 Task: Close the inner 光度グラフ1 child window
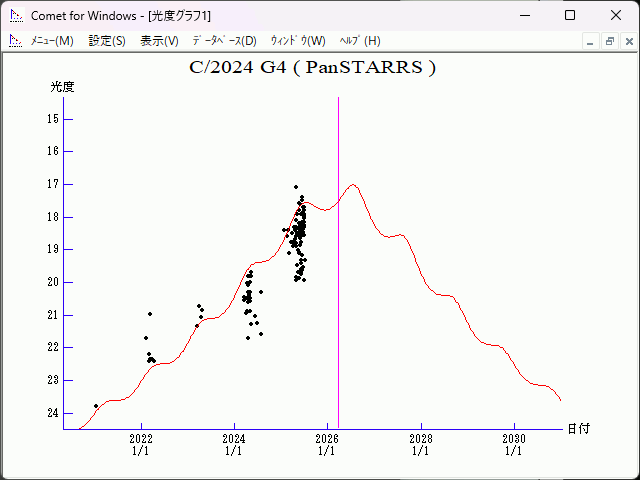[x=627, y=41]
